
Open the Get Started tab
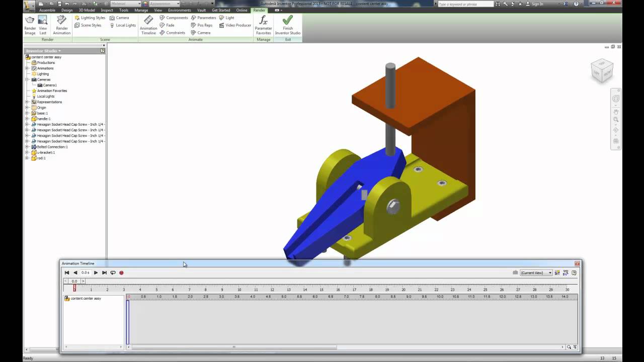220,10
